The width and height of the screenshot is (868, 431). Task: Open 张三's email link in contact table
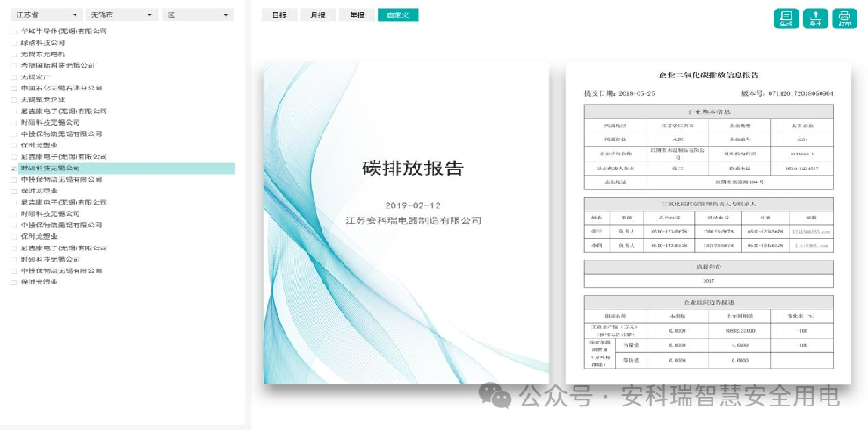(x=811, y=231)
